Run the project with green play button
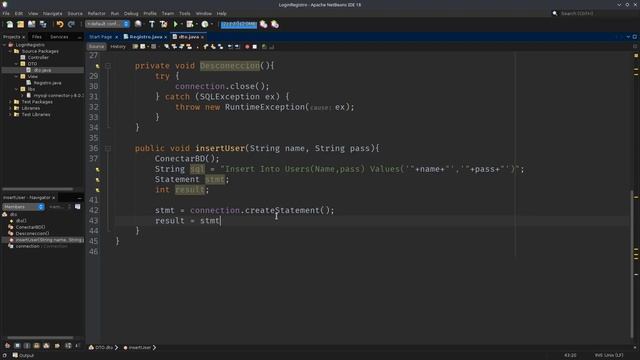 pyautogui.click(x=176, y=24)
